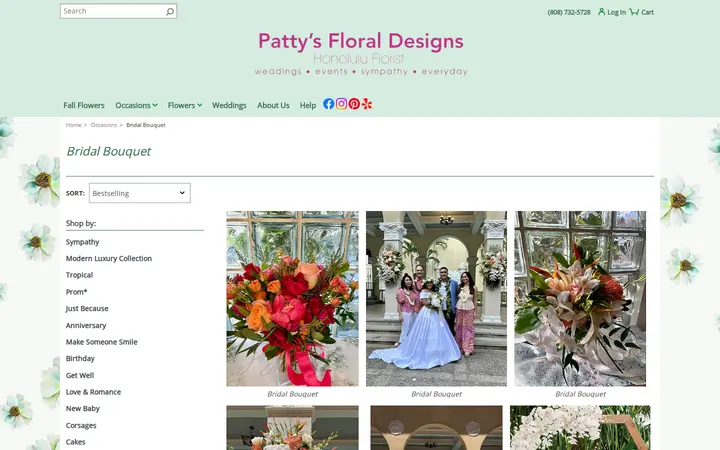
Task: Open Modern Luxury Collection category
Action: pos(109,259)
